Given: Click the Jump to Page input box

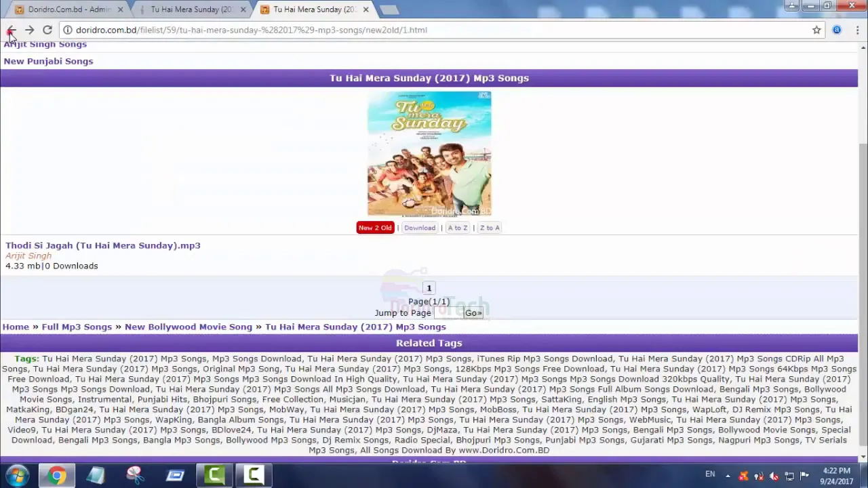Looking at the screenshot, I should (x=448, y=313).
